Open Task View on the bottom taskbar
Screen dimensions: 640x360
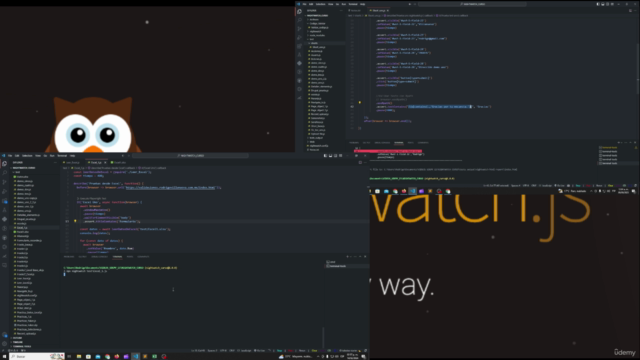[69, 356]
